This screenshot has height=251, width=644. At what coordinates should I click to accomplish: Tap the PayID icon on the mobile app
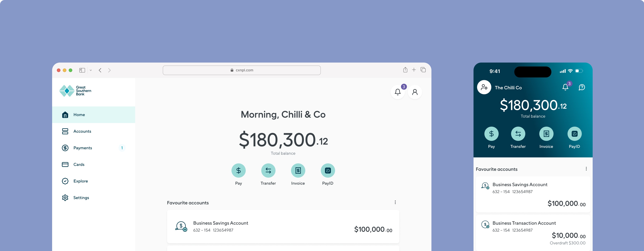pos(574,134)
